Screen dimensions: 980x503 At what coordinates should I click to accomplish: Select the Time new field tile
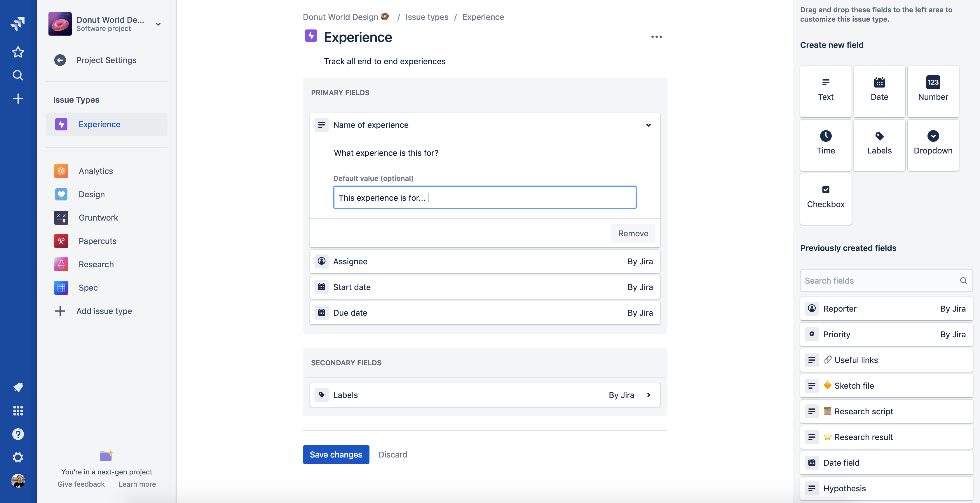pyautogui.click(x=826, y=145)
